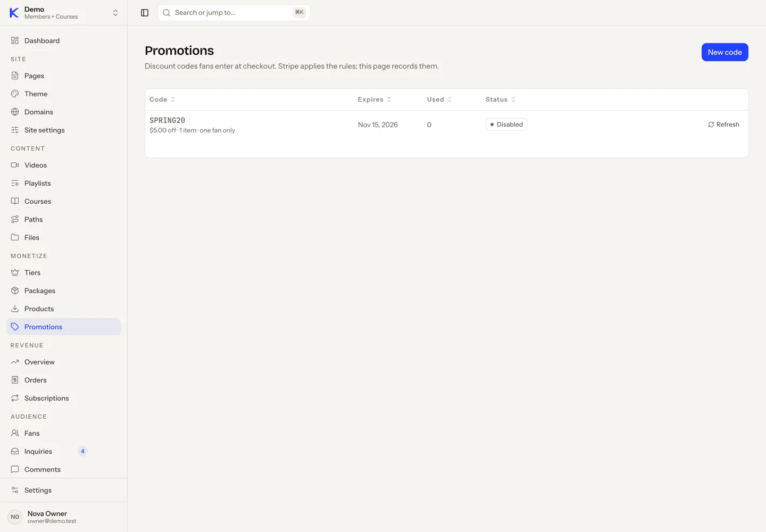The width and height of the screenshot is (766, 532).
Task: Click the $5.00 off description text
Action: click(x=192, y=130)
